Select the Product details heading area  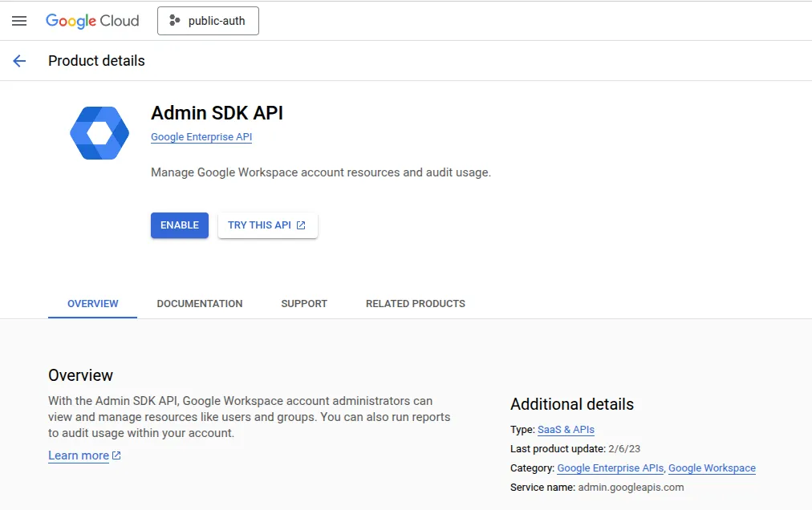click(x=96, y=60)
